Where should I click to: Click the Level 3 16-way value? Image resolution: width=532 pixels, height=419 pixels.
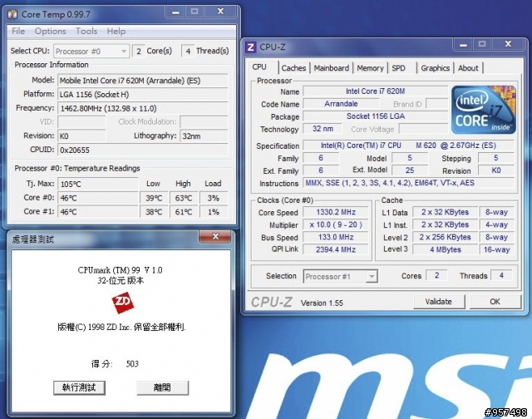(497, 249)
